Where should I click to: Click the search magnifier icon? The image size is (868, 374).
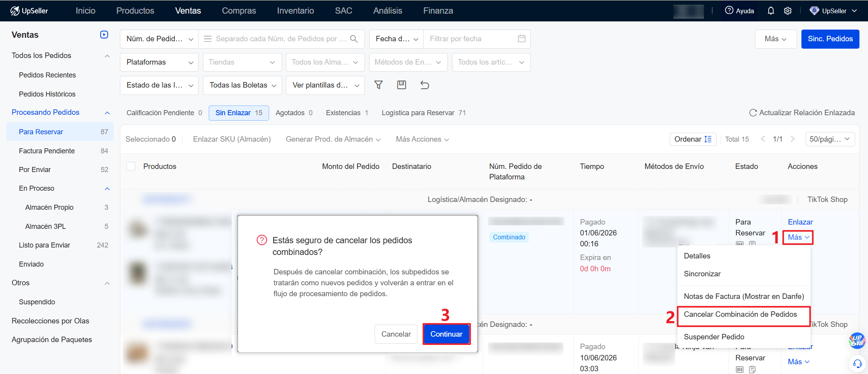[354, 39]
